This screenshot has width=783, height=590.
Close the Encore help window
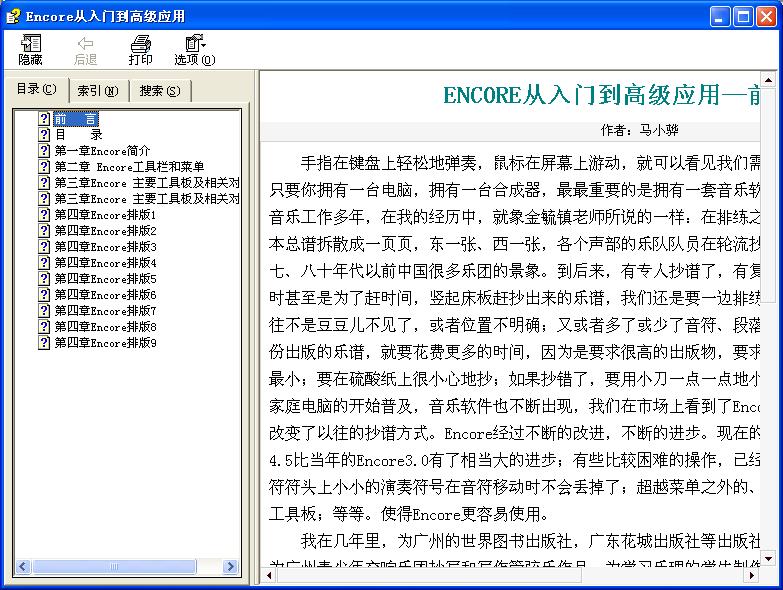[x=766, y=17]
